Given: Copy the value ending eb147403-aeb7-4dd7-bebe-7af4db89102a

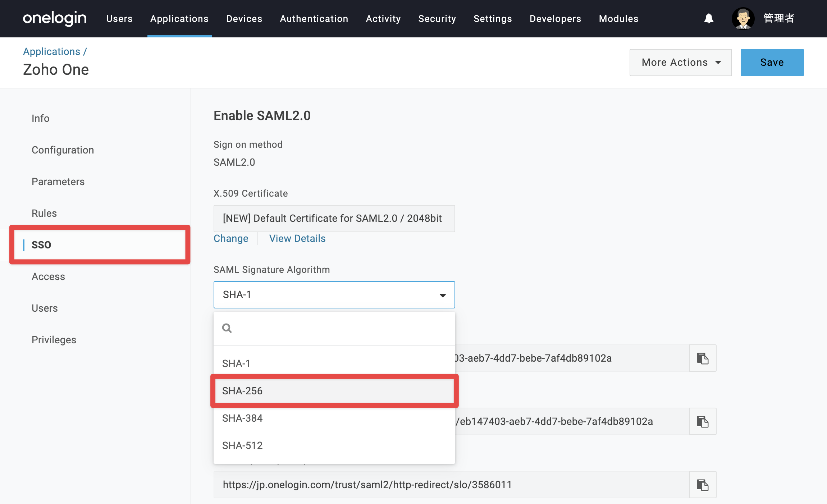Looking at the screenshot, I should pyautogui.click(x=703, y=421).
